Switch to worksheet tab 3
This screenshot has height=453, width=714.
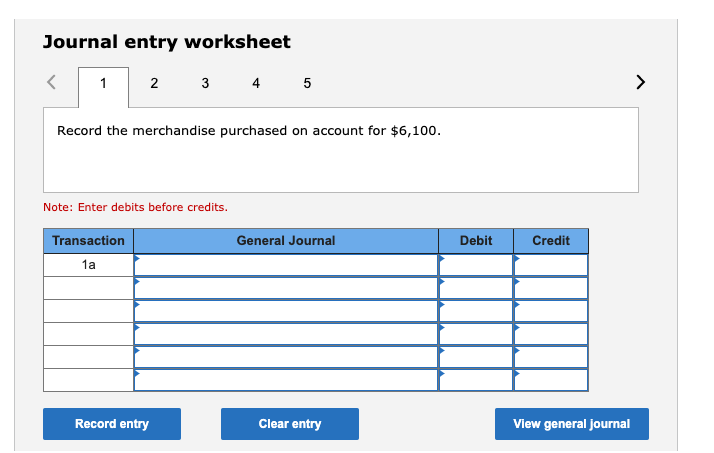point(205,83)
